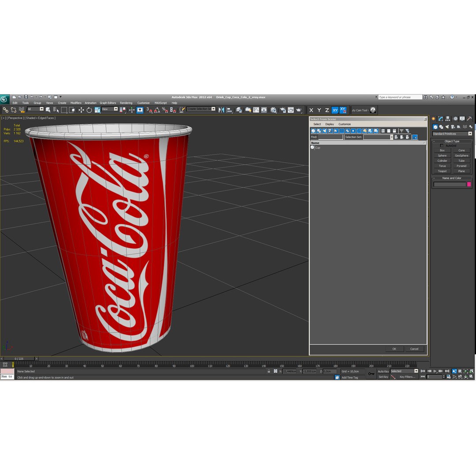Open Quick Access toolbar dropdown arrow
This screenshot has width=476, height=476.
click(x=60, y=97)
